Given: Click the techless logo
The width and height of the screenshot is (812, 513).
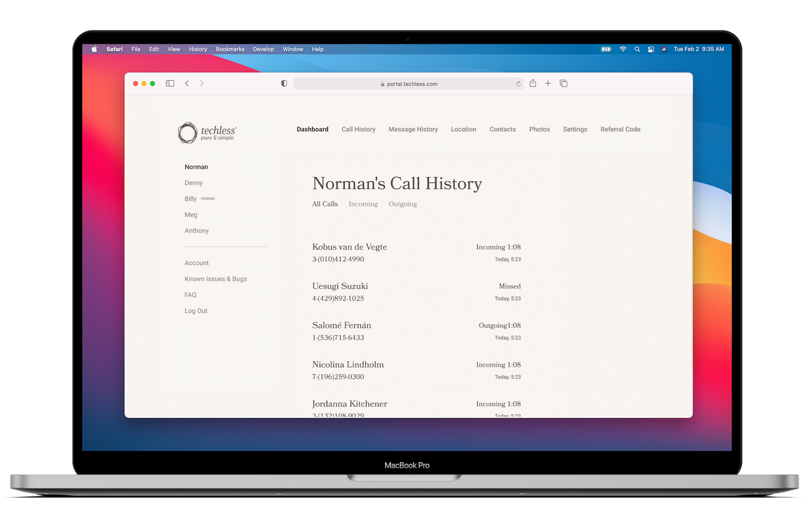Looking at the screenshot, I should (x=208, y=133).
